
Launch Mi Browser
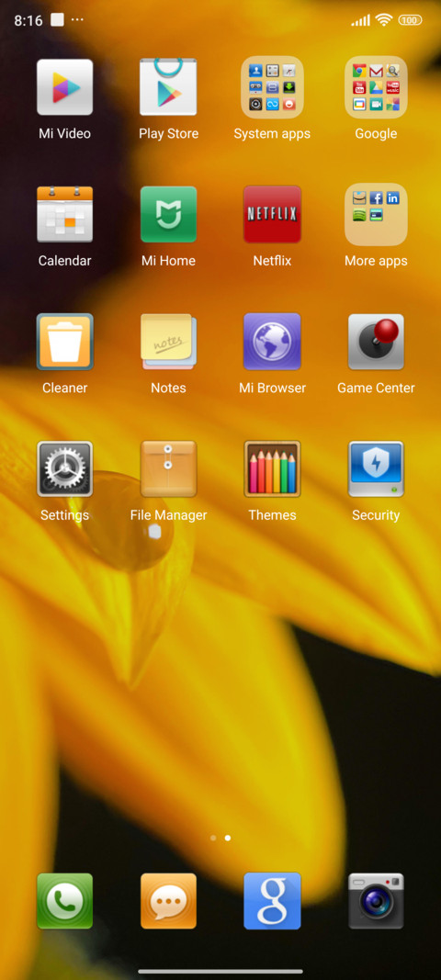click(272, 342)
